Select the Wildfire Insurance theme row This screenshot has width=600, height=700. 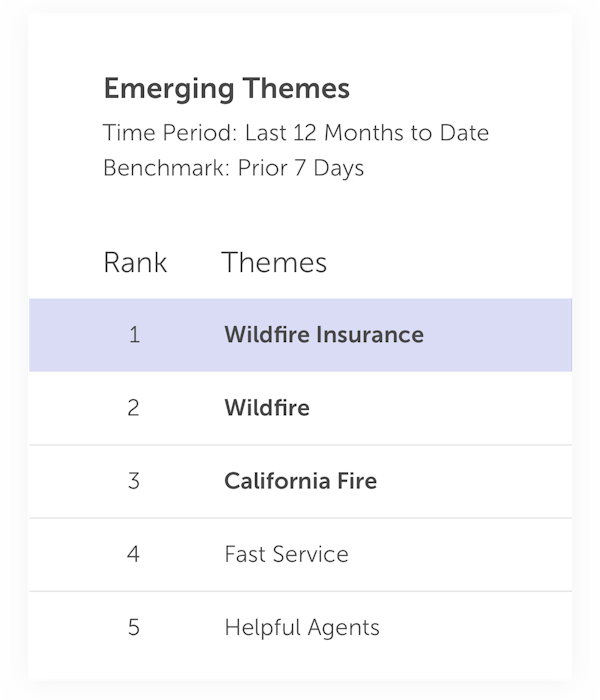click(300, 335)
